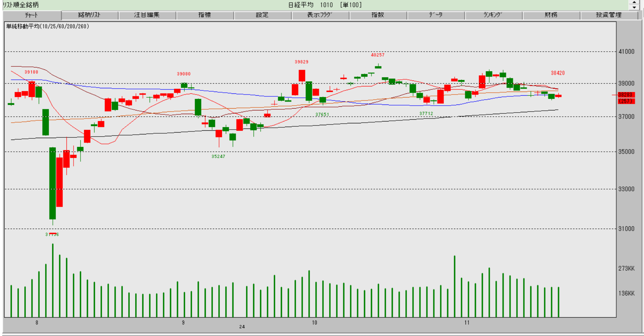The width and height of the screenshot is (644, 336).
Task: Click the down arrow stepper at top right
Action: pos(634,7)
